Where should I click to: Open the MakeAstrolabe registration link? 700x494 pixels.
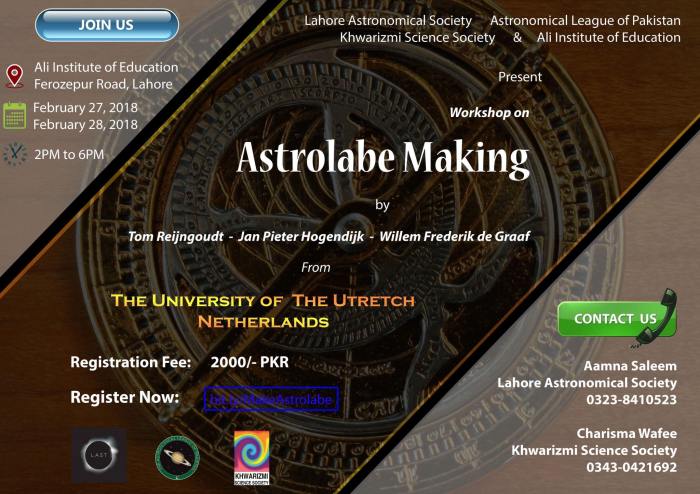pyautogui.click(x=271, y=398)
